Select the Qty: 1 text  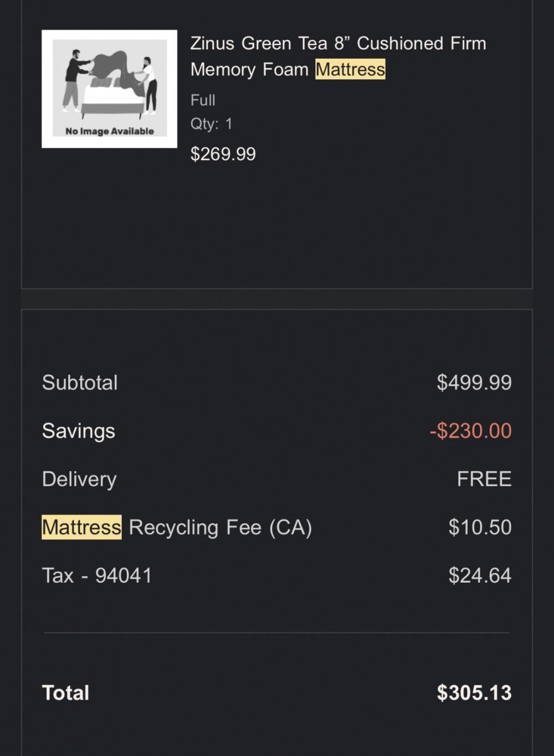[x=211, y=124]
